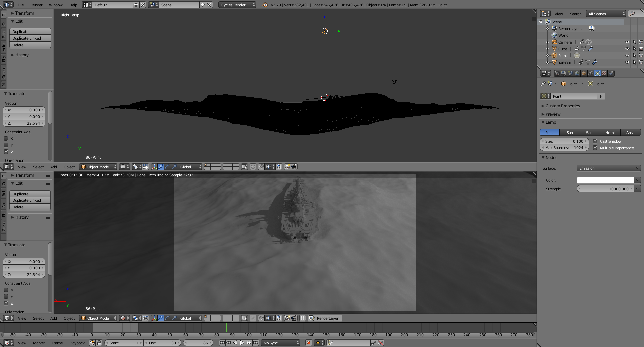This screenshot has width=644, height=347.
Task: Disable Z constraint axis in top panel
Action: click(x=6, y=152)
